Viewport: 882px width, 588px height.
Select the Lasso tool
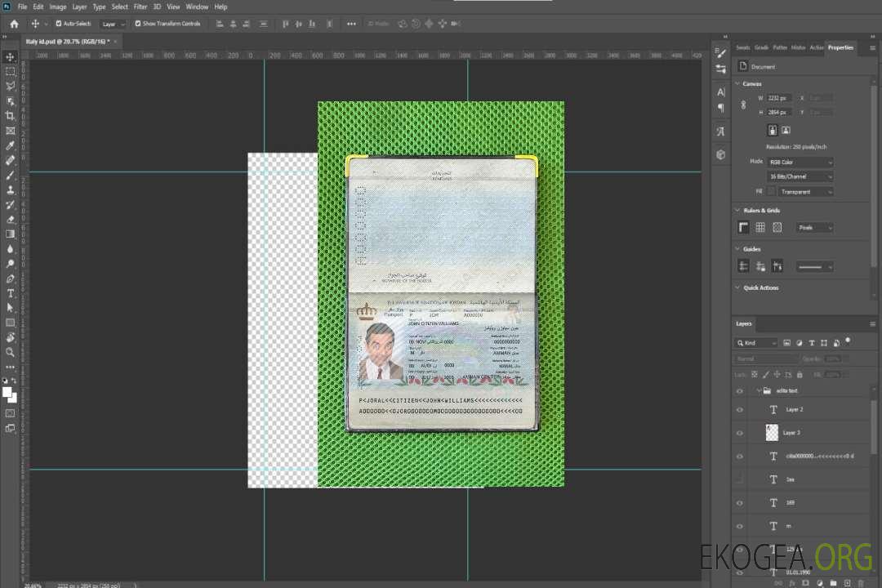pyautogui.click(x=10, y=86)
